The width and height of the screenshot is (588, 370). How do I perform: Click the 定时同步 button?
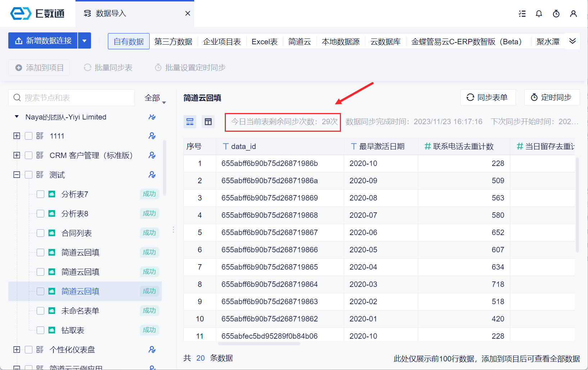552,98
